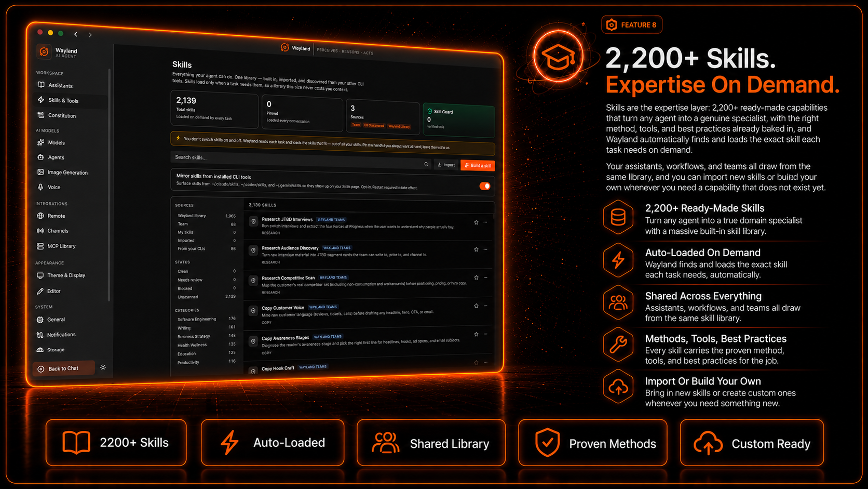The image size is (868, 489).
Task: Open the Models settings
Action: click(x=51, y=142)
